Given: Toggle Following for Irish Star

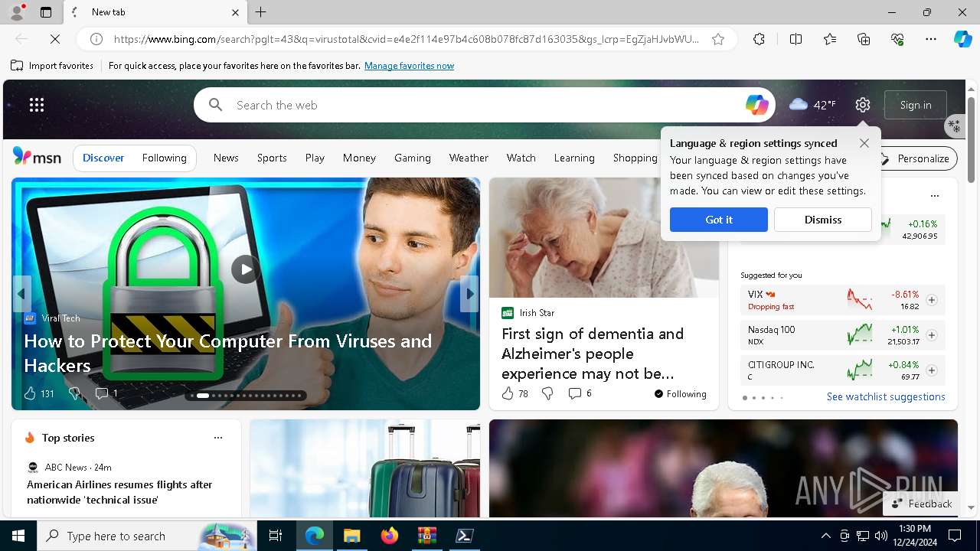Looking at the screenshot, I should pos(680,394).
